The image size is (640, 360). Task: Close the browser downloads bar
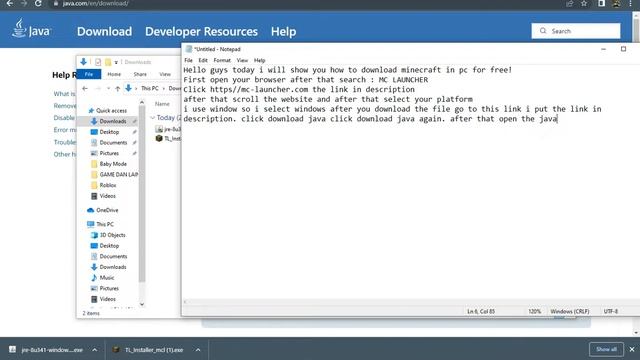click(x=632, y=349)
